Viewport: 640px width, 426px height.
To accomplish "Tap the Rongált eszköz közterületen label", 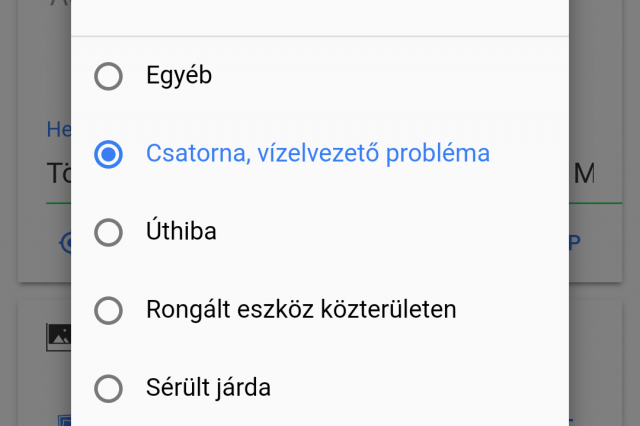I will pos(301,309).
